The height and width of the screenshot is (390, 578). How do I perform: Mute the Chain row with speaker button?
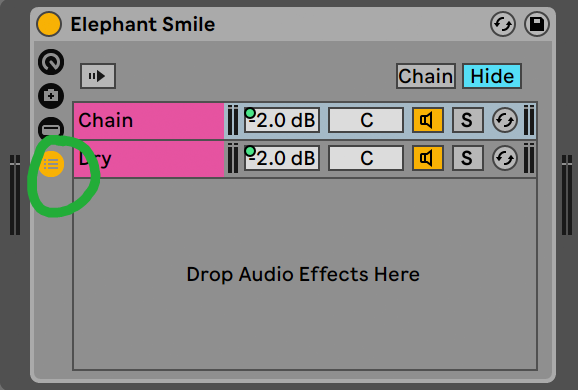pos(428,120)
